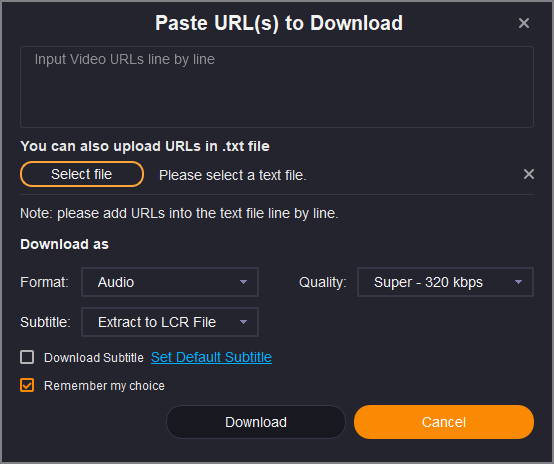Click the Download Subtitle label text
This screenshot has height=464, width=554.
point(94,358)
